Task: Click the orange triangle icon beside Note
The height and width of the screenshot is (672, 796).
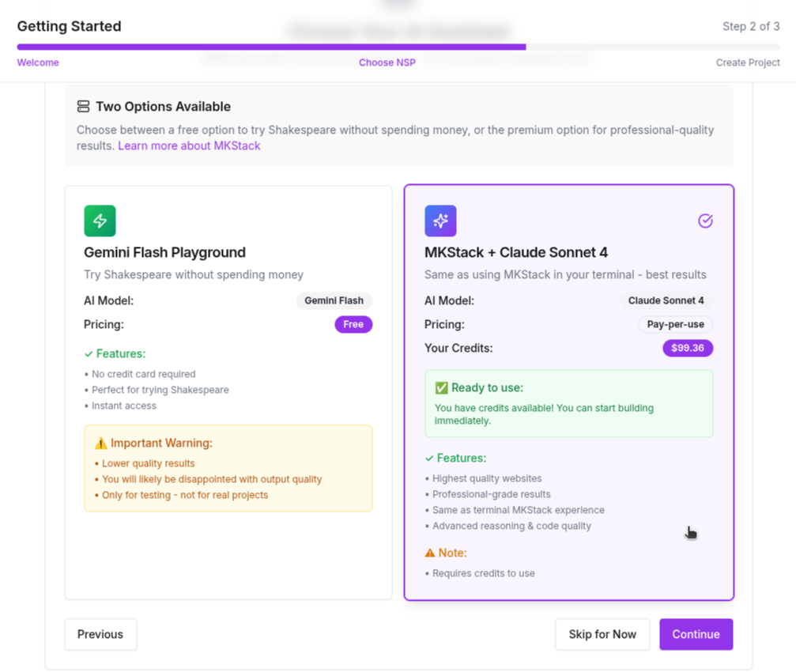Action: (x=430, y=553)
